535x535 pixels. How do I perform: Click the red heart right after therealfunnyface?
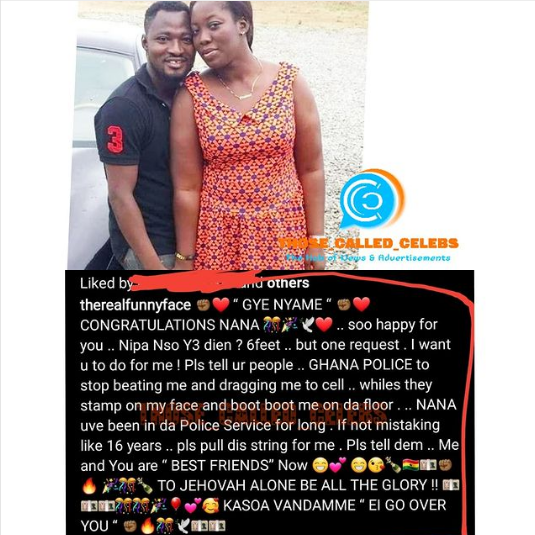tap(221, 304)
